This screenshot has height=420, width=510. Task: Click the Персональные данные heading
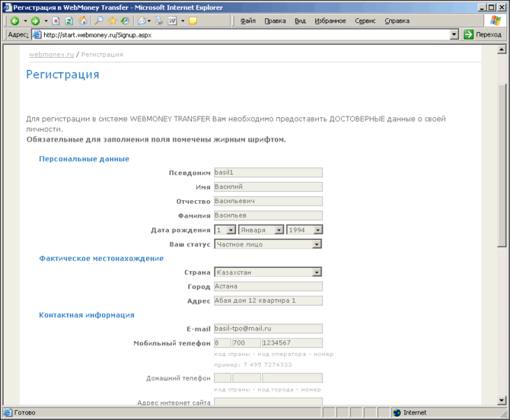coord(84,159)
